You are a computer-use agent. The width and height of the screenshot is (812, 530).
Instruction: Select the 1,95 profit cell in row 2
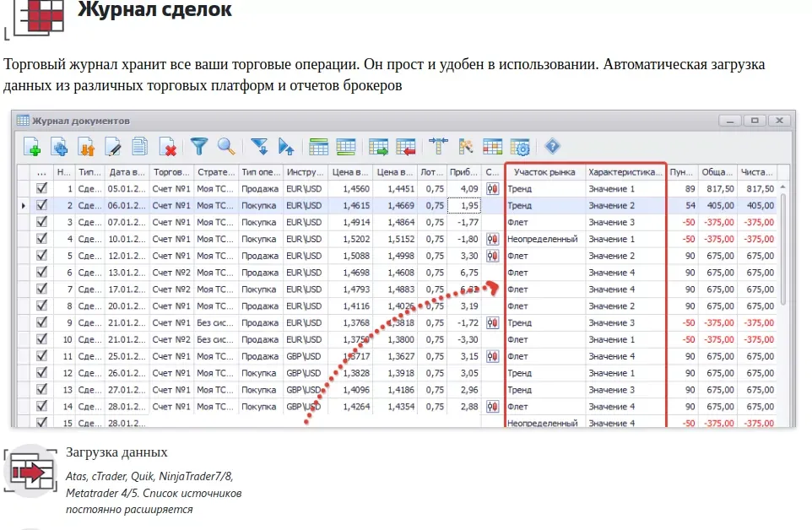pyautogui.click(x=463, y=205)
